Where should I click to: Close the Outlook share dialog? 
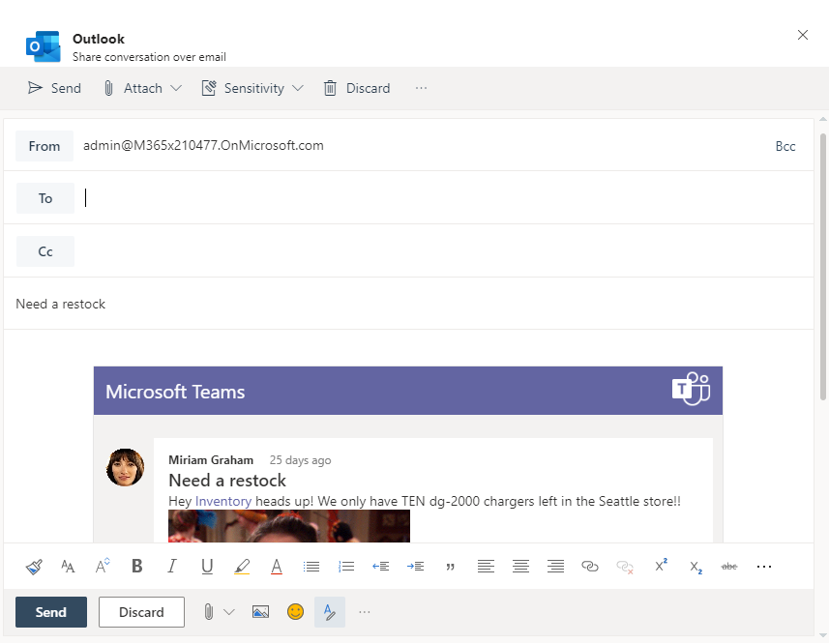click(803, 35)
